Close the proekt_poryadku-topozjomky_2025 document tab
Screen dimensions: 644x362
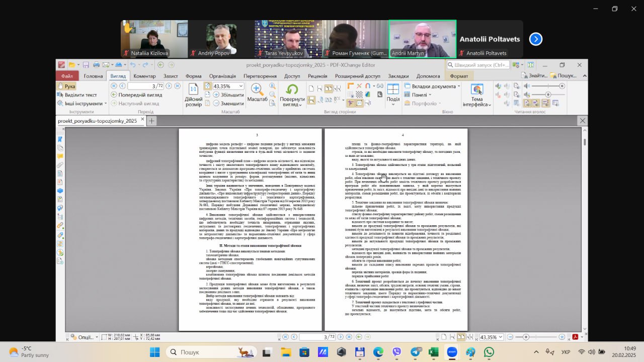[x=142, y=120]
